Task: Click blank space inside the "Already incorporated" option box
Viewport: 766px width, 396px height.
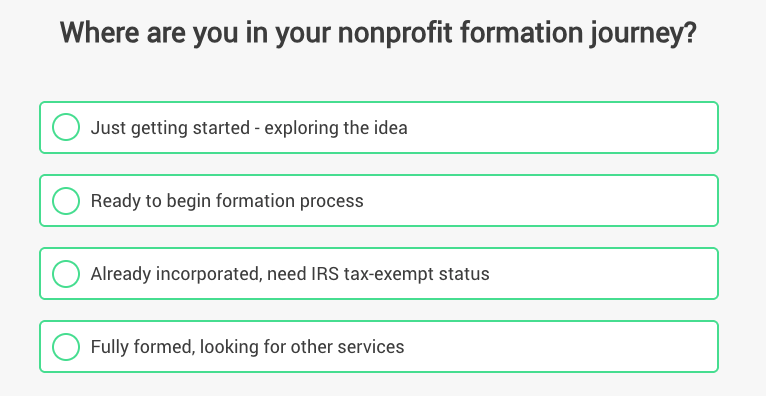Action: pyautogui.click(x=601, y=274)
